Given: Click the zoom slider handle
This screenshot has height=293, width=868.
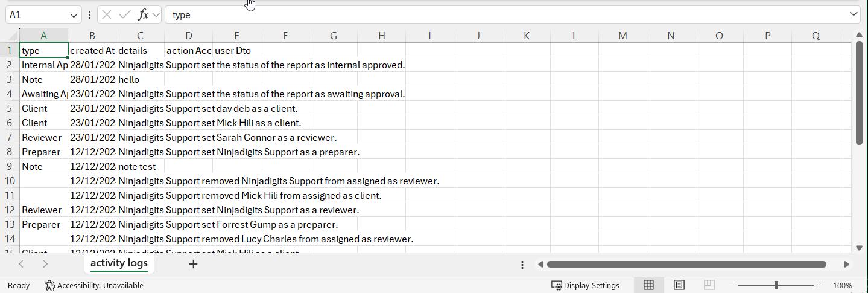Looking at the screenshot, I should point(776,285).
